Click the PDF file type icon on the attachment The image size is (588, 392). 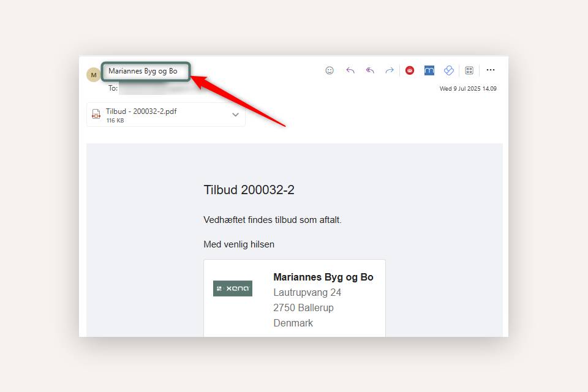point(96,115)
